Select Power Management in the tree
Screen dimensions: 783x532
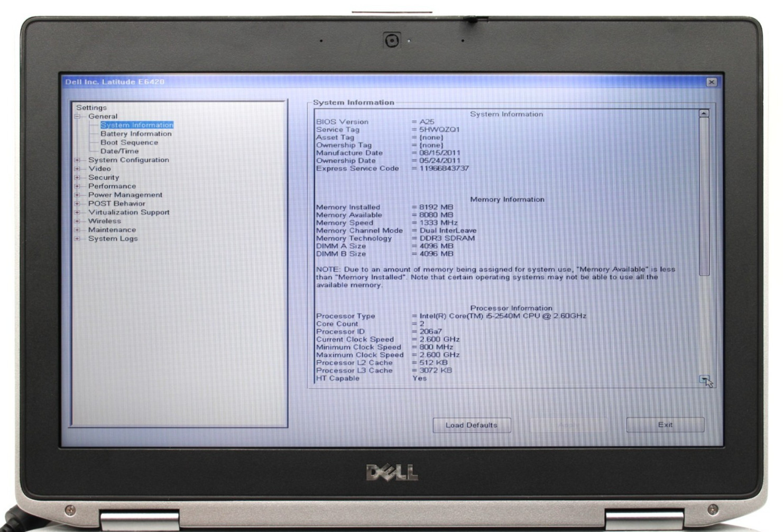pos(125,195)
